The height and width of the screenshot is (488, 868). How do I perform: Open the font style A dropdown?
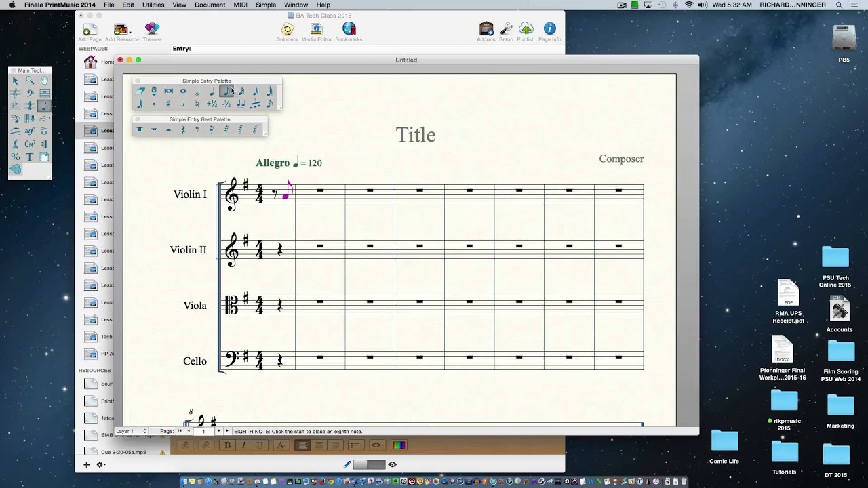tap(281, 445)
